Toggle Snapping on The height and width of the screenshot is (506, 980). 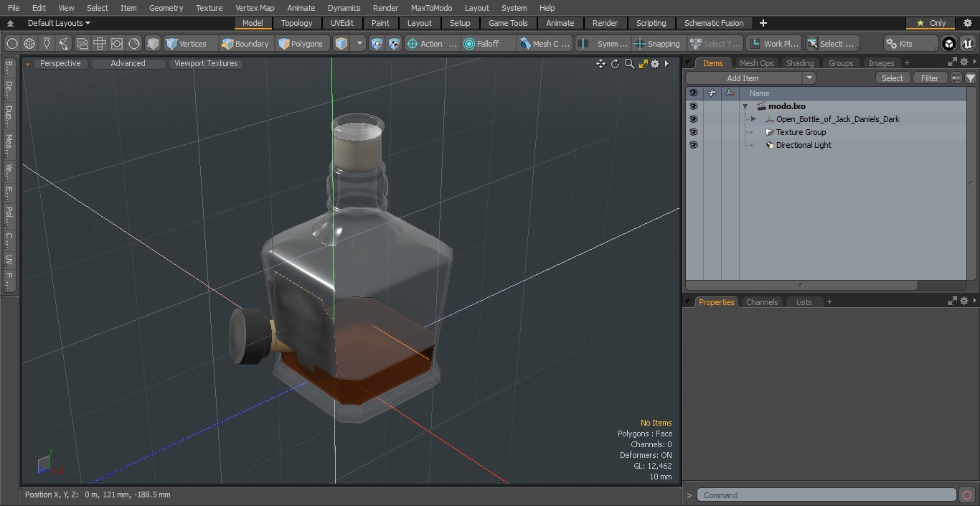coord(658,44)
